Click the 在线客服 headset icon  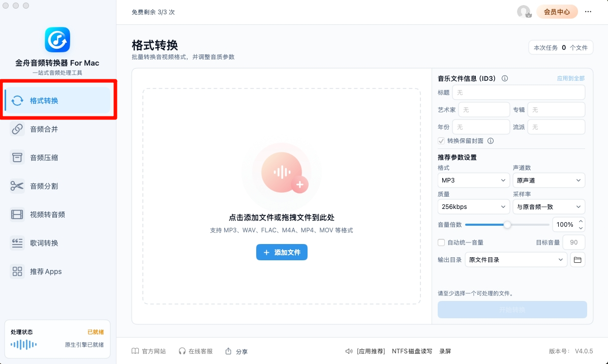point(182,351)
